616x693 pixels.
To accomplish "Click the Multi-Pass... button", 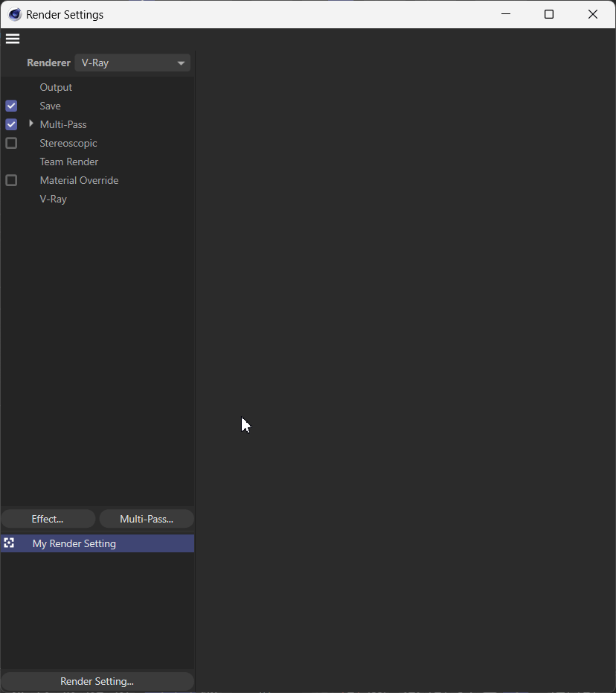I will pos(147,519).
